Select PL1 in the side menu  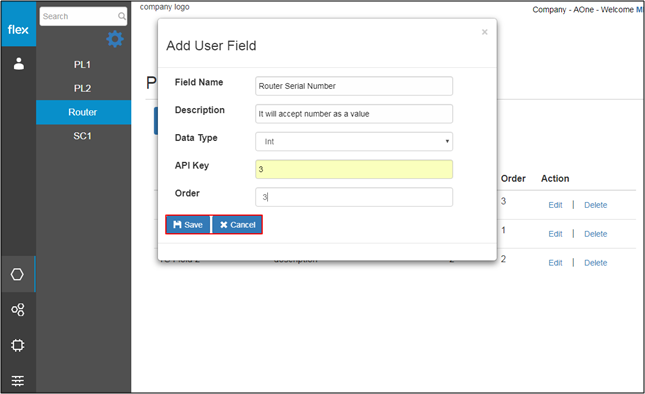point(82,65)
